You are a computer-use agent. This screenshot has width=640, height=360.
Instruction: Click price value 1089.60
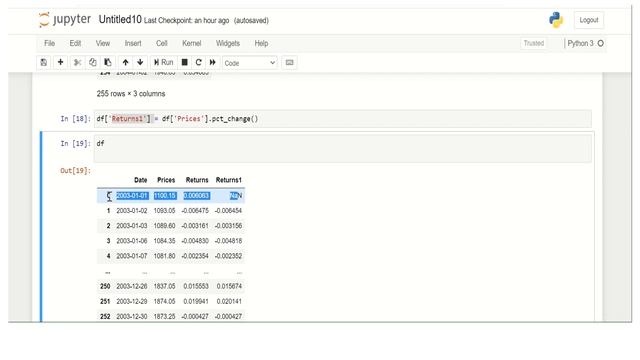tap(164, 226)
